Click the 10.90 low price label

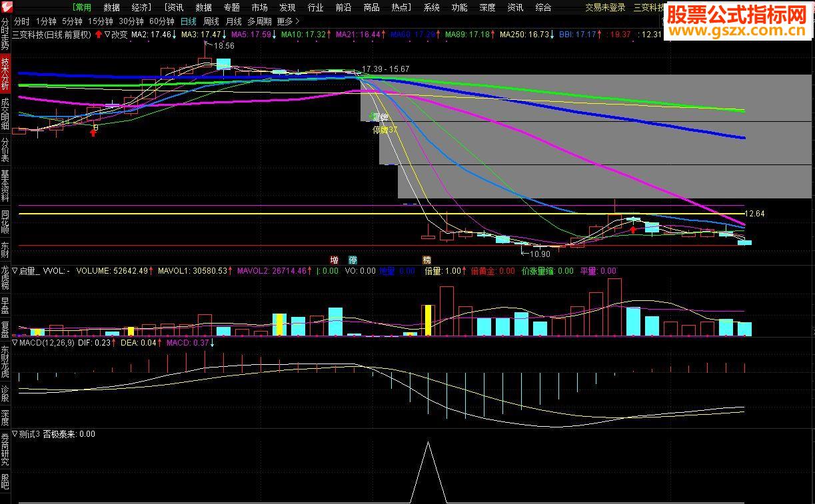click(x=540, y=254)
